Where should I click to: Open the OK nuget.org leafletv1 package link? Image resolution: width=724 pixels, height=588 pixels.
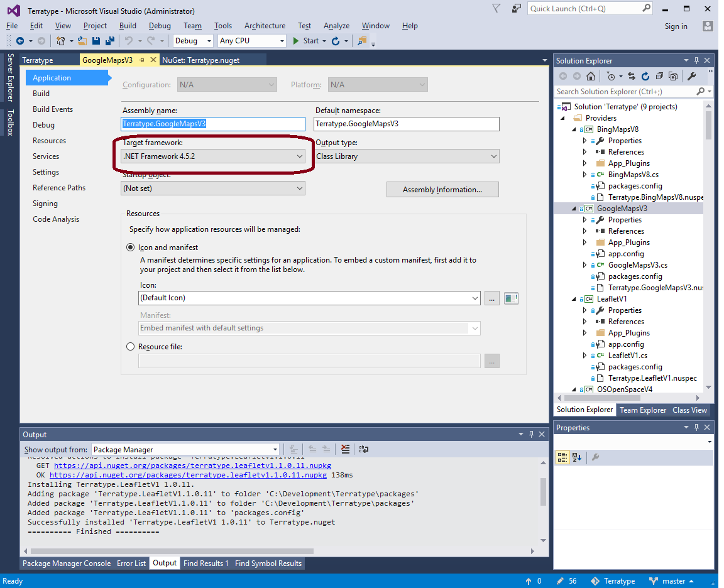[188, 475]
